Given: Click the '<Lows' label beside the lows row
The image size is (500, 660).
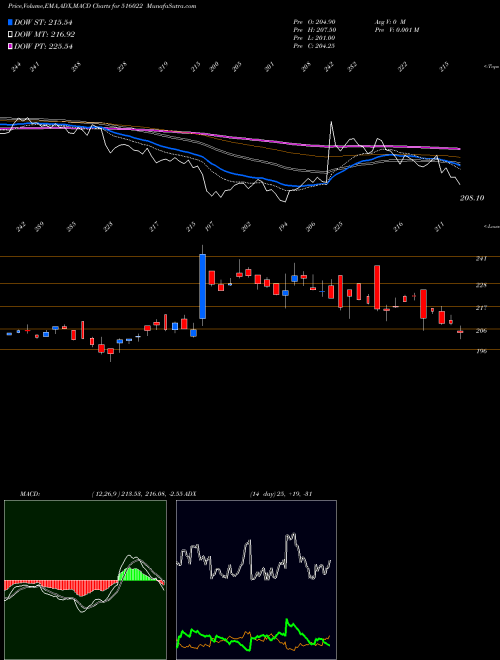Looking at the screenshot, I should click(x=492, y=226).
